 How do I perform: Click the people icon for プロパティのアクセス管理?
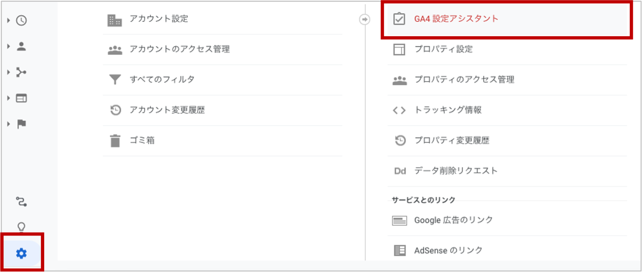pyautogui.click(x=400, y=80)
